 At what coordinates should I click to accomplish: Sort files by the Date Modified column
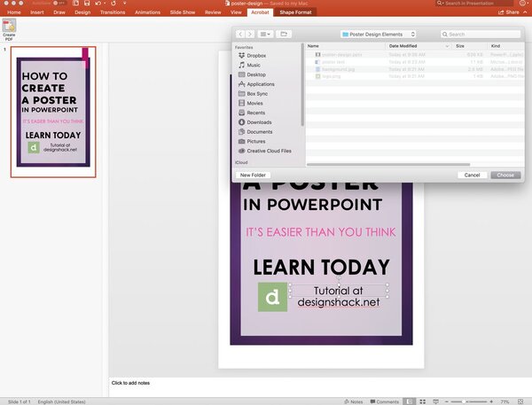point(403,45)
